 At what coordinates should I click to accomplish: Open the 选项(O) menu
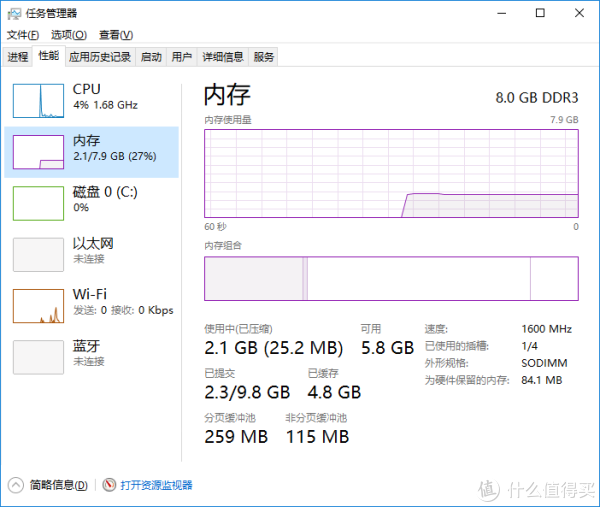(x=69, y=35)
